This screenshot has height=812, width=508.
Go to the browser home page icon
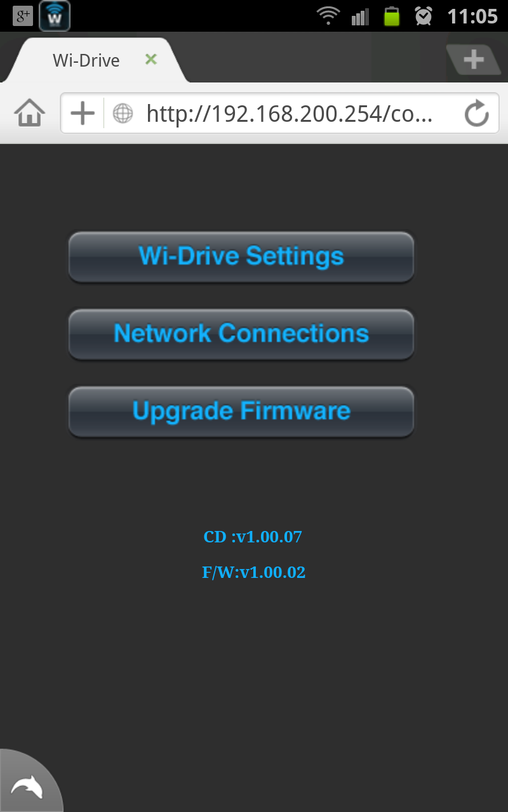tap(30, 114)
